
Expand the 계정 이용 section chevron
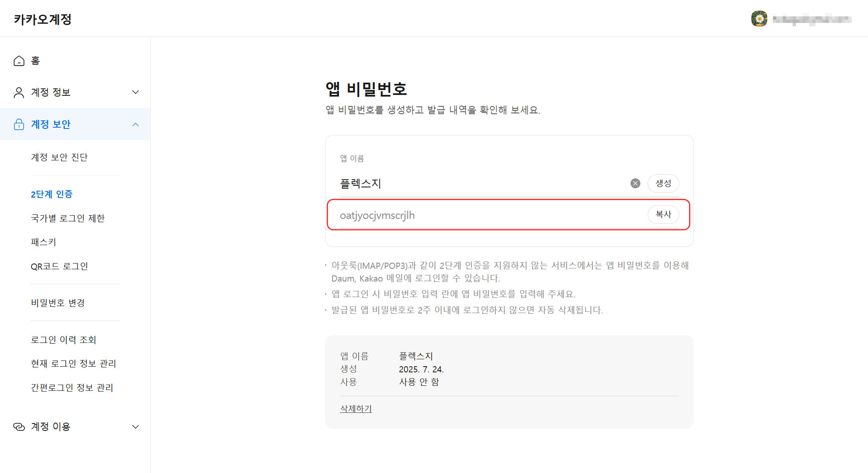136,427
